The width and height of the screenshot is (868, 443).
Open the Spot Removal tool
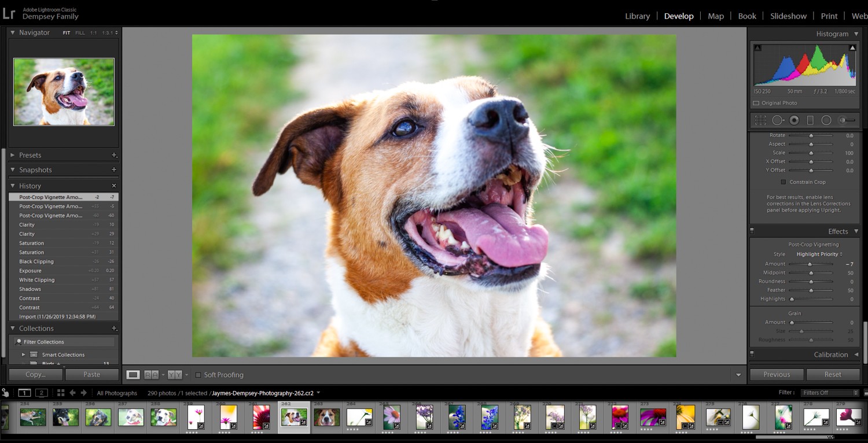coord(778,120)
